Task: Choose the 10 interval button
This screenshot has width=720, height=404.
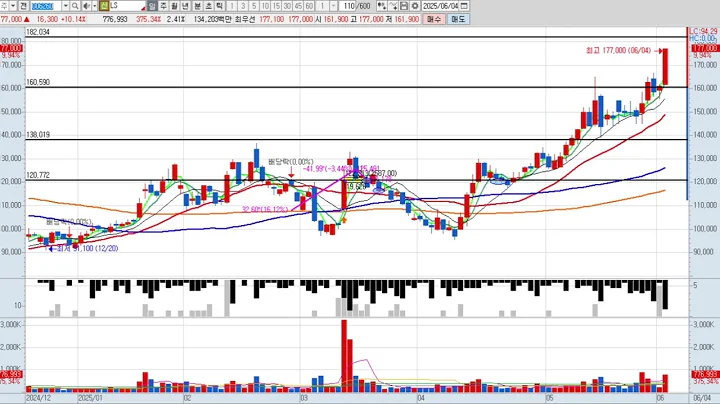Action: pos(265,6)
